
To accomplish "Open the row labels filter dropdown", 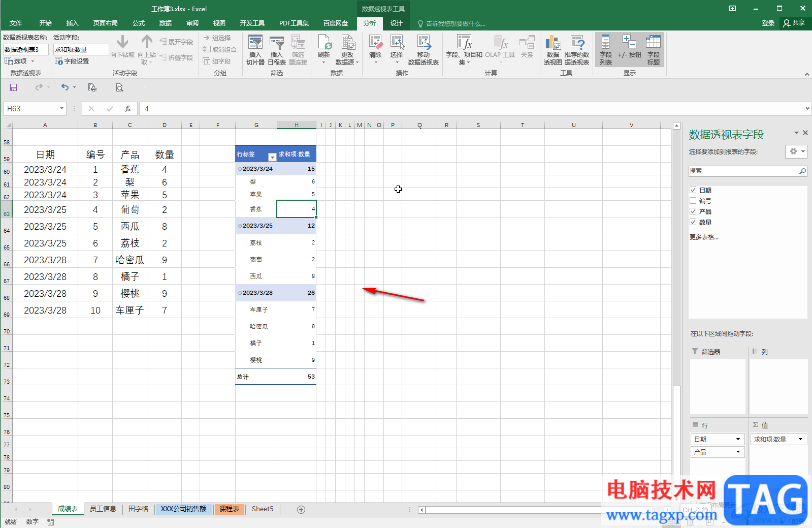I will pyautogui.click(x=272, y=157).
